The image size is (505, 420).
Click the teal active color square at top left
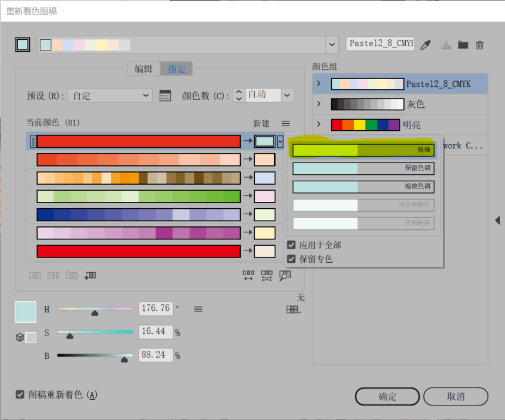coord(22,45)
